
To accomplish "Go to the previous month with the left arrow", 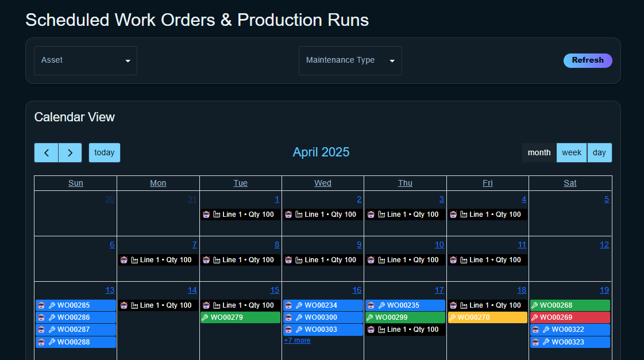I will click(x=47, y=152).
